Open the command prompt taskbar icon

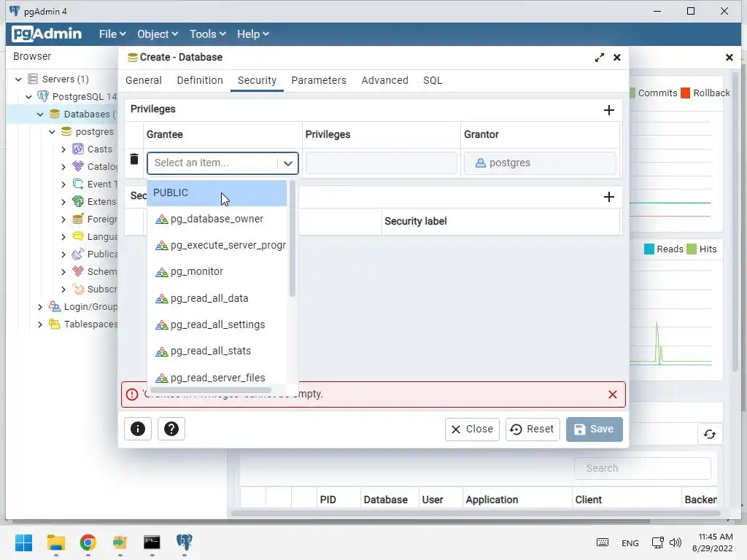[x=152, y=542]
